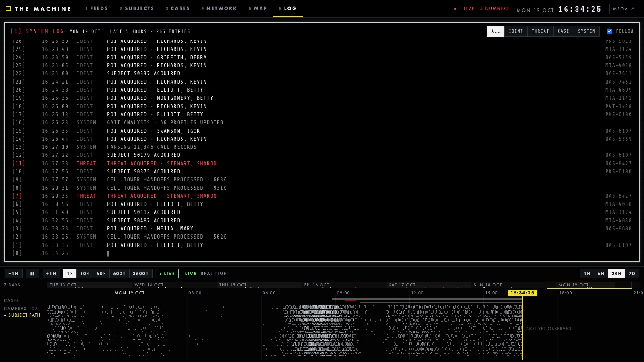Jump forward one hour with +1H
Viewport: 644px width, 362px height.
(x=51, y=274)
